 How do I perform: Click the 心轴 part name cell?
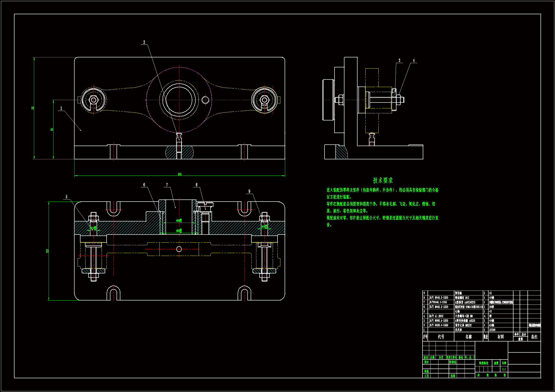(x=457, y=311)
